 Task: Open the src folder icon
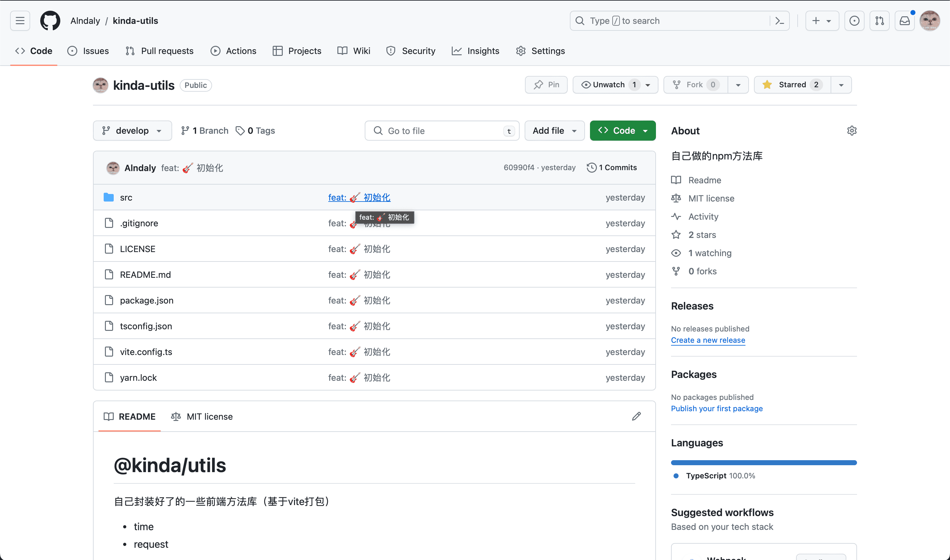pos(109,197)
